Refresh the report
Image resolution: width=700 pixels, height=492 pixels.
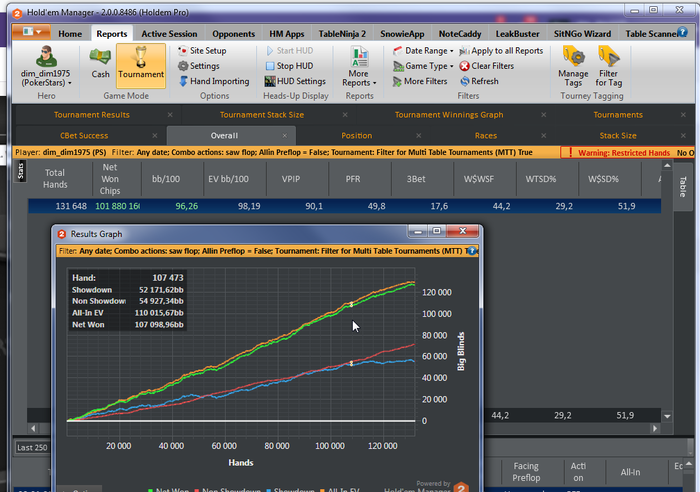[479, 81]
